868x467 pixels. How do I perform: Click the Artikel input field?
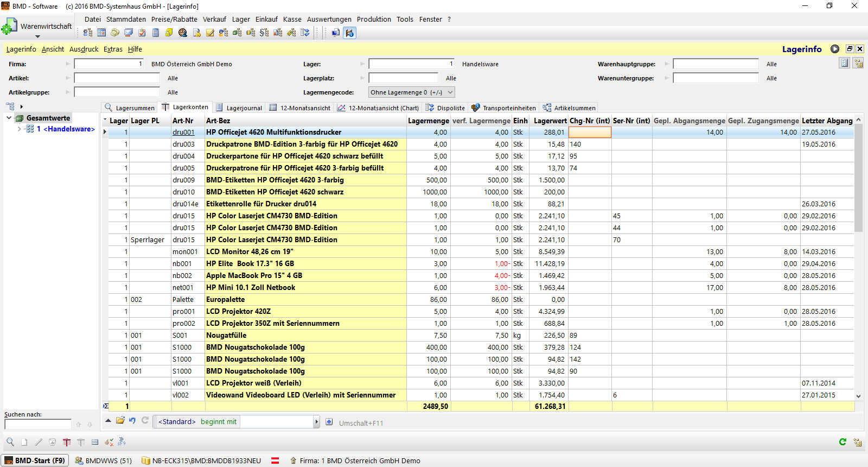[117, 78]
